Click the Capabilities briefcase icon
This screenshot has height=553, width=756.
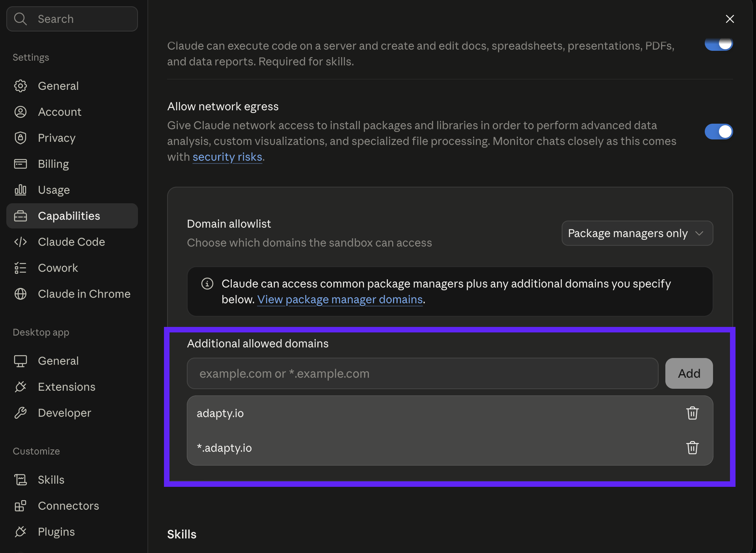pos(20,216)
